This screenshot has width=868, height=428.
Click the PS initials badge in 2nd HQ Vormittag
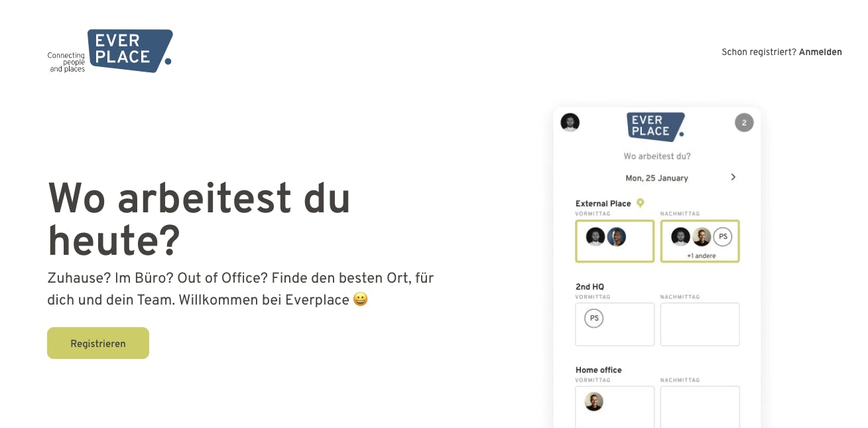click(594, 319)
